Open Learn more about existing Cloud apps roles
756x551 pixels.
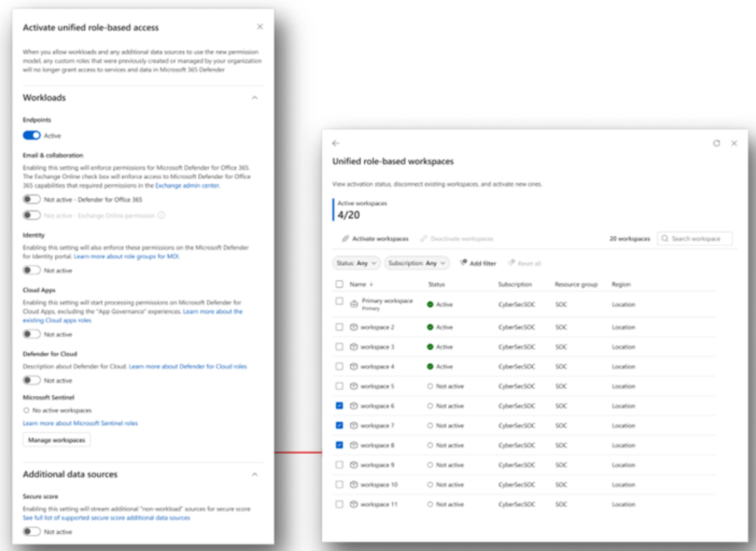133,316
